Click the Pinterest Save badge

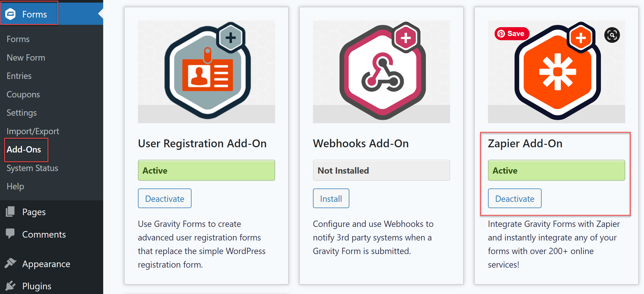click(x=512, y=34)
